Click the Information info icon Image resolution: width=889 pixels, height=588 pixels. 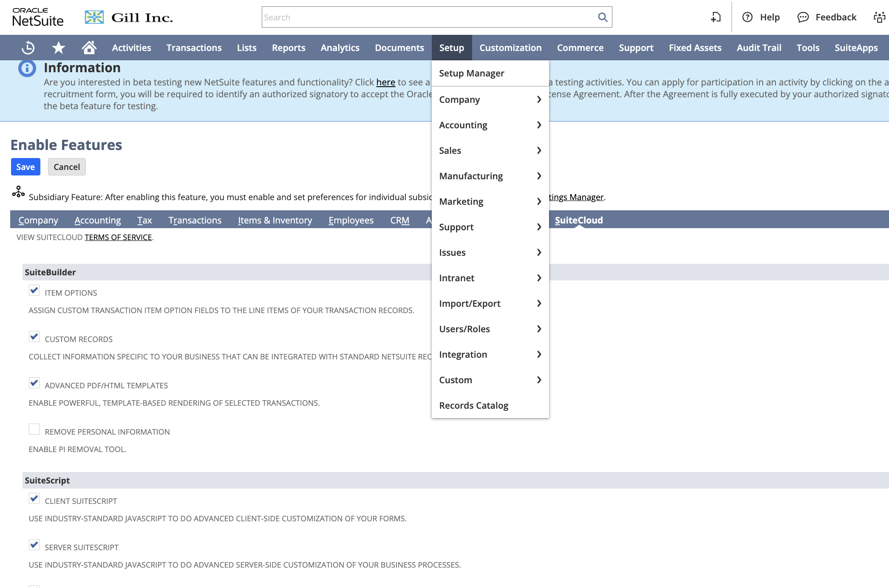[x=27, y=67]
